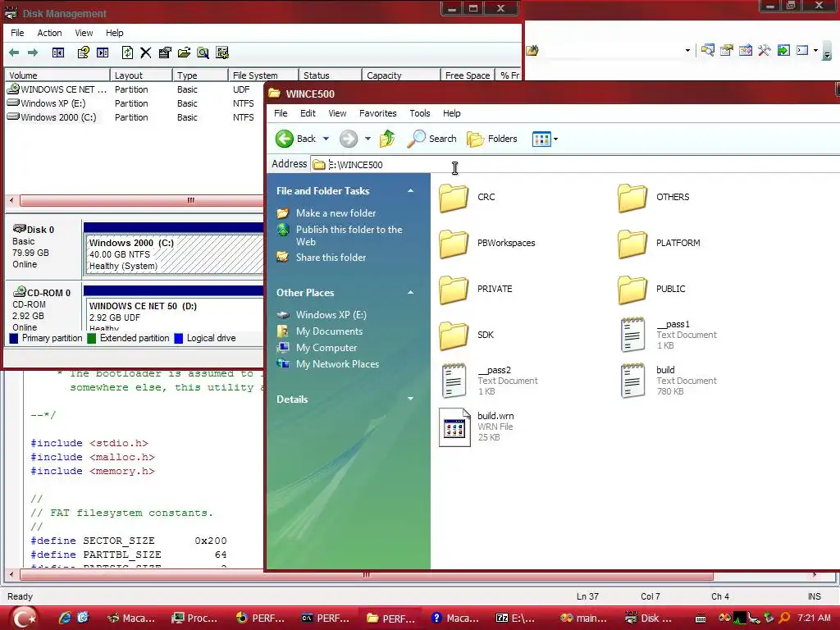
Task: Click the Volume column header
Action: pyautogui.click(x=57, y=75)
